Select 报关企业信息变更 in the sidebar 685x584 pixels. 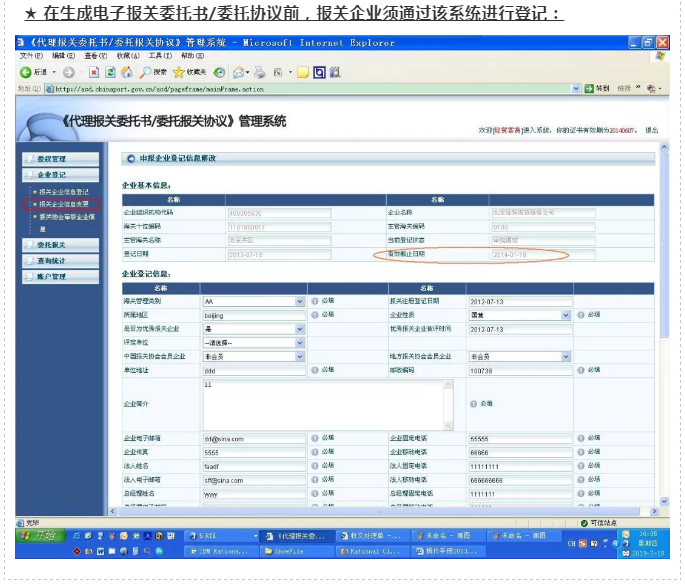point(64,203)
